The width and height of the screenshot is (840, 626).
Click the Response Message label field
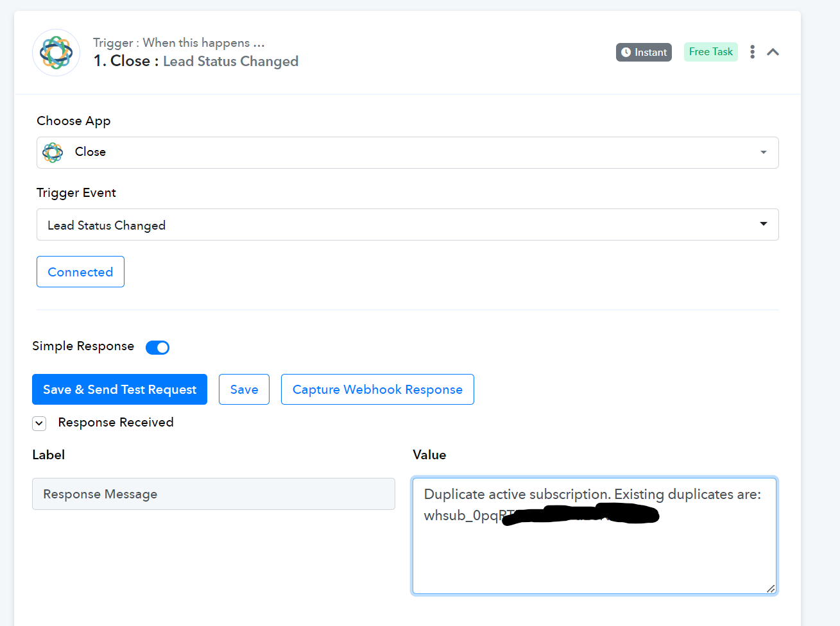point(214,494)
